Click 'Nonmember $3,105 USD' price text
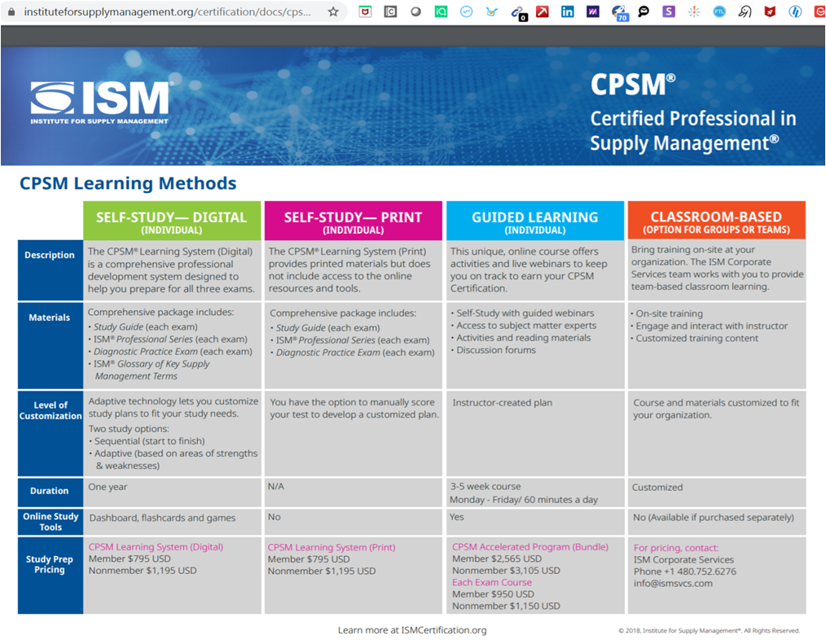Viewport: 826px width, 644px height. click(x=506, y=570)
